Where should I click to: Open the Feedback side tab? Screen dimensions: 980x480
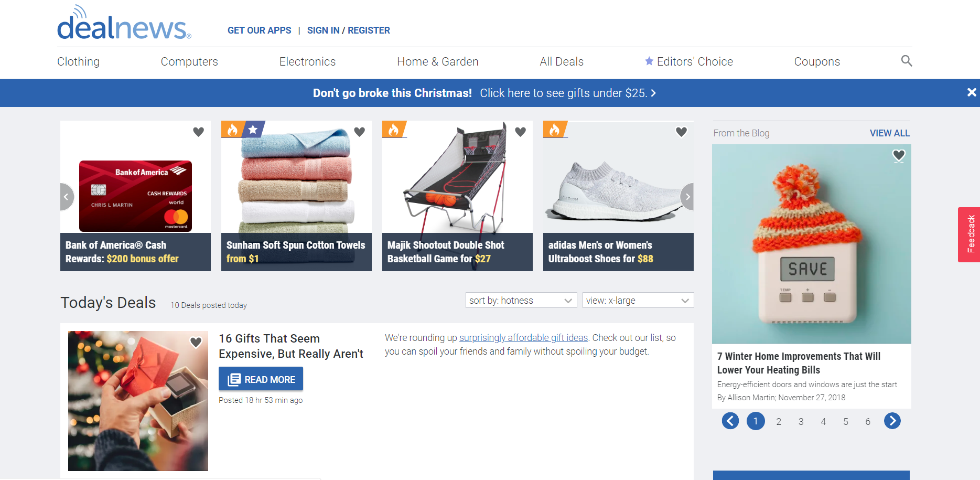969,234
